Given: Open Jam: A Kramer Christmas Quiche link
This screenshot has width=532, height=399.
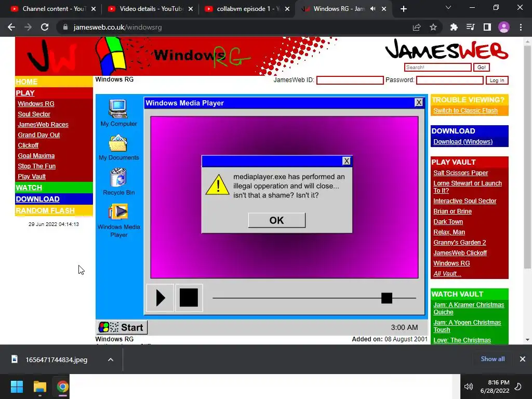Looking at the screenshot, I should pos(469,309).
